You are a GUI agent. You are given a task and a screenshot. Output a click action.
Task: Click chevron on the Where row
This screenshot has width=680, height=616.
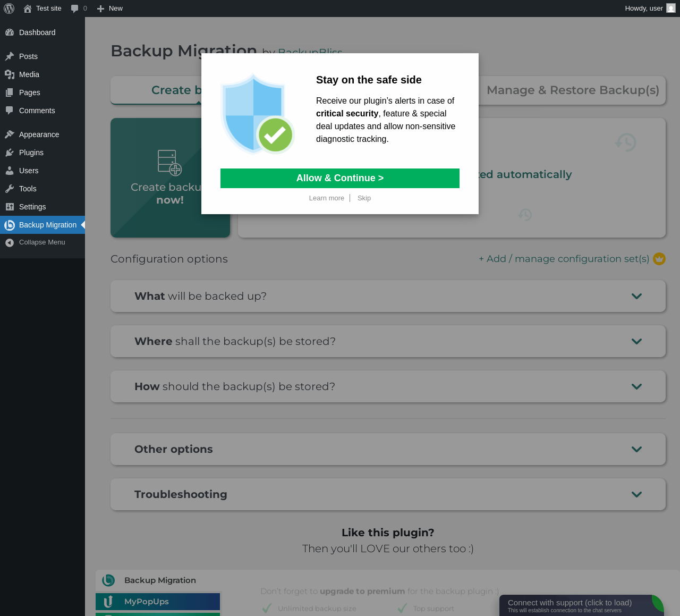click(x=636, y=341)
